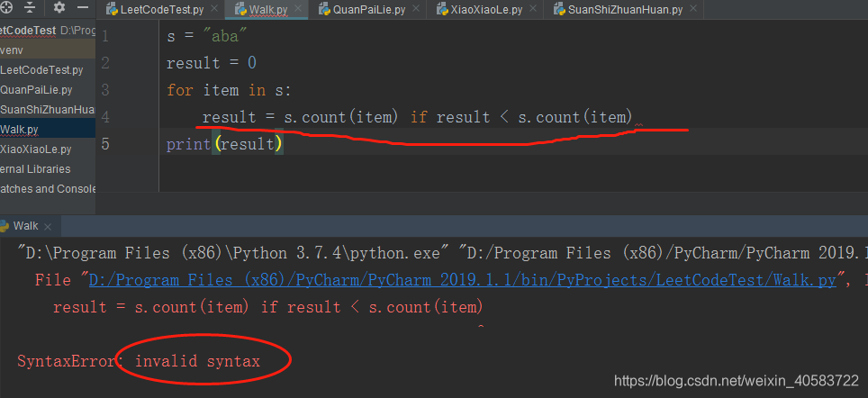
Task: Click Python file icon on SuanShiZhuanHuan.py tab
Action: (560, 9)
